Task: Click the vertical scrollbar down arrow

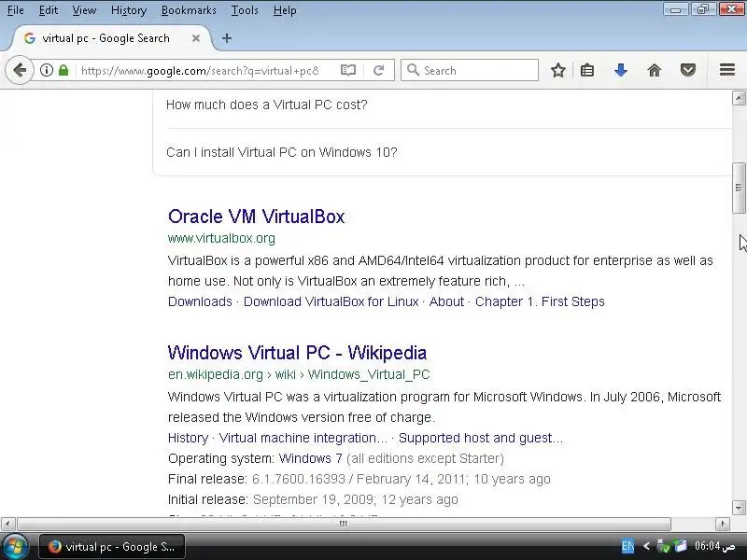Action: (739, 507)
